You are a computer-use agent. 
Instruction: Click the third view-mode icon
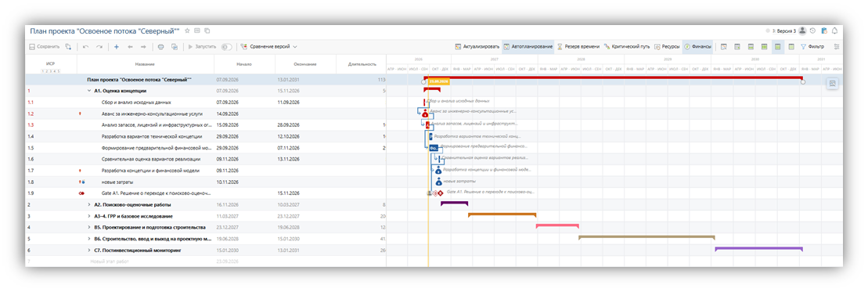[751, 47]
